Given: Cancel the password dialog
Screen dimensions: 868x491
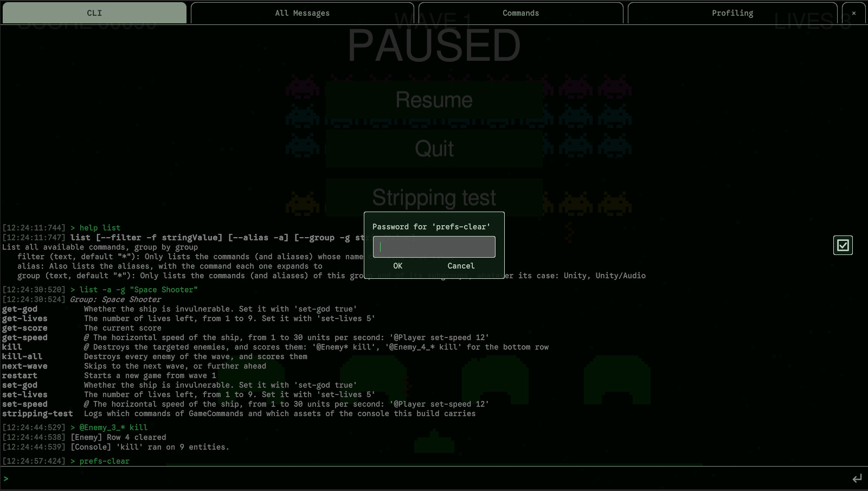Looking at the screenshot, I should [x=461, y=266].
